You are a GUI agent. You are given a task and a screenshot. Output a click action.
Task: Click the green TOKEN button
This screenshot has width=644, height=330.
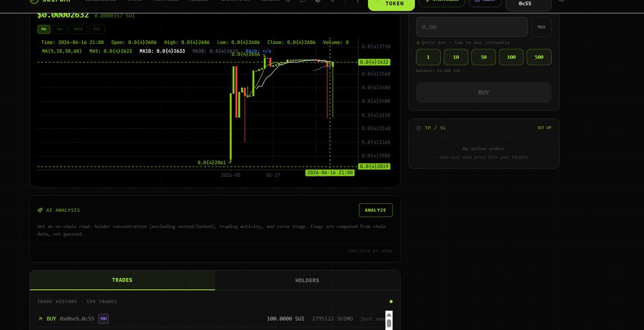391,3
